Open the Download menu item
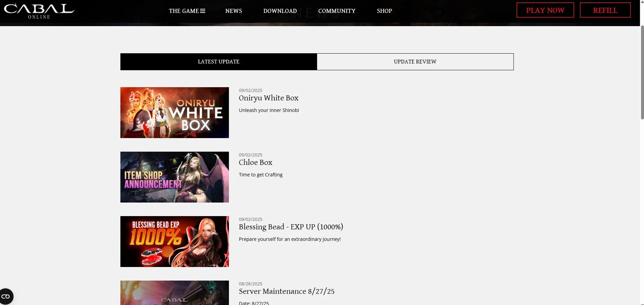 click(x=280, y=11)
